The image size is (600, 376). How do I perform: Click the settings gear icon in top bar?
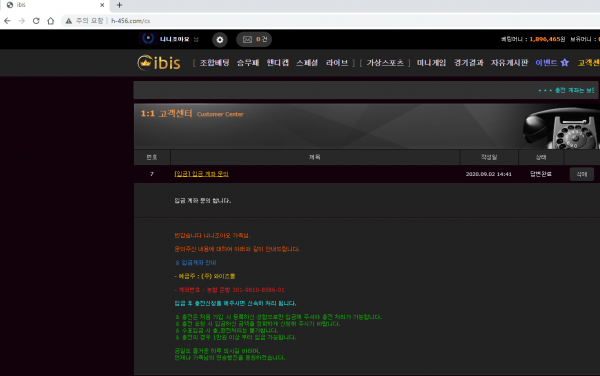(x=220, y=39)
